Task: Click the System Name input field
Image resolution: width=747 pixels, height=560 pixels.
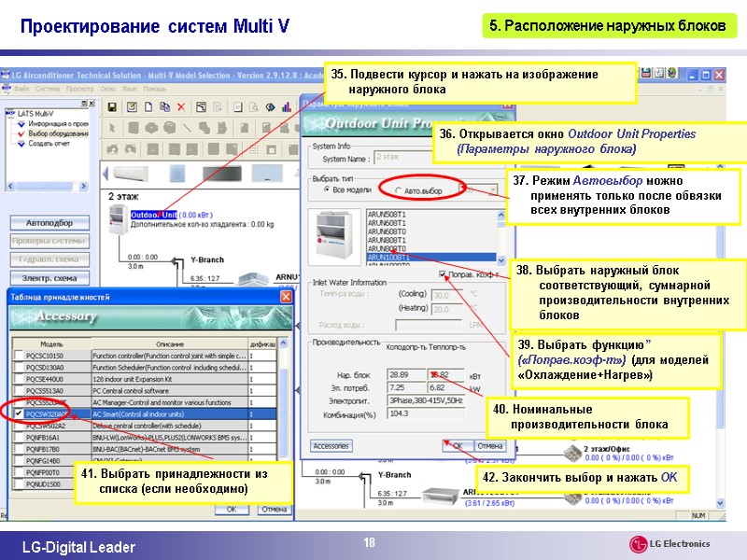Action: (404, 158)
